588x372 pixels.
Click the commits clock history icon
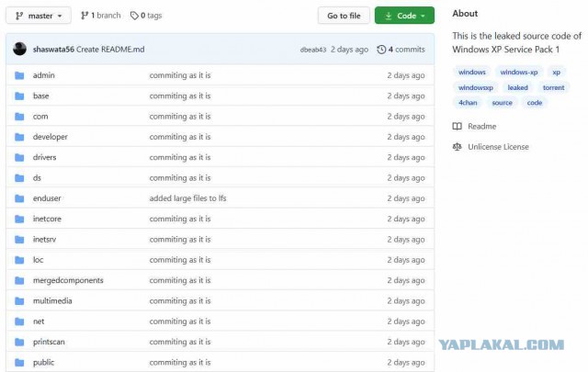(x=381, y=50)
